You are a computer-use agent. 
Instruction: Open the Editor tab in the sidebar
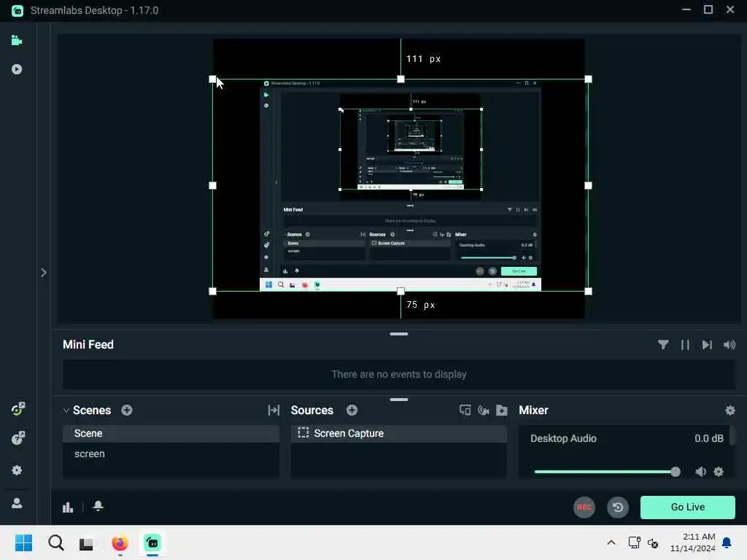(x=17, y=41)
